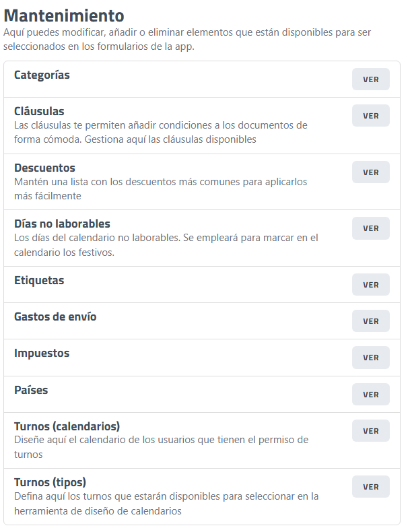Select the Descuentos list item title
The width and height of the screenshot is (410, 532).
click(x=44, y=168)
